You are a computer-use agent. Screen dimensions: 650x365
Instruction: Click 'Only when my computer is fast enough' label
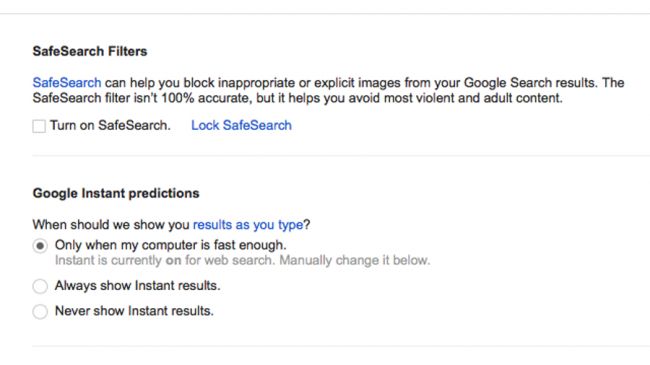tap(170, 245)
